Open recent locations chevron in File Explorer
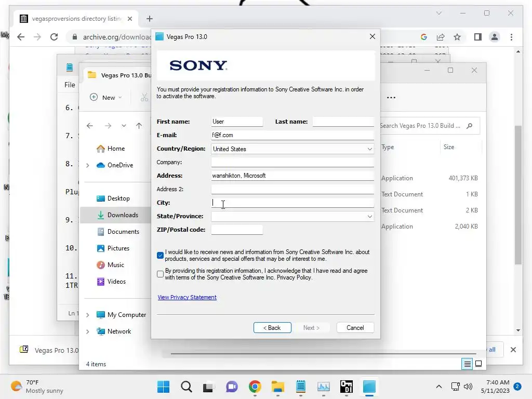This screenshot has height=399, width=532. point(124,126)
